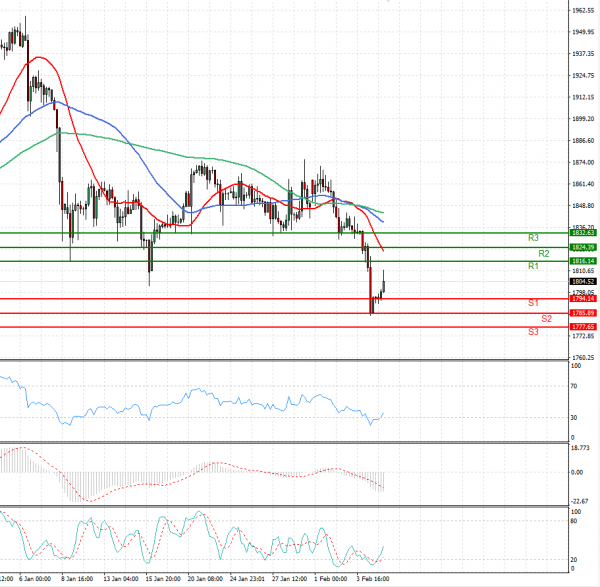This screenshot has width=600, height=587.
Task: Click the S2 support label
Action: coord(546,319)
